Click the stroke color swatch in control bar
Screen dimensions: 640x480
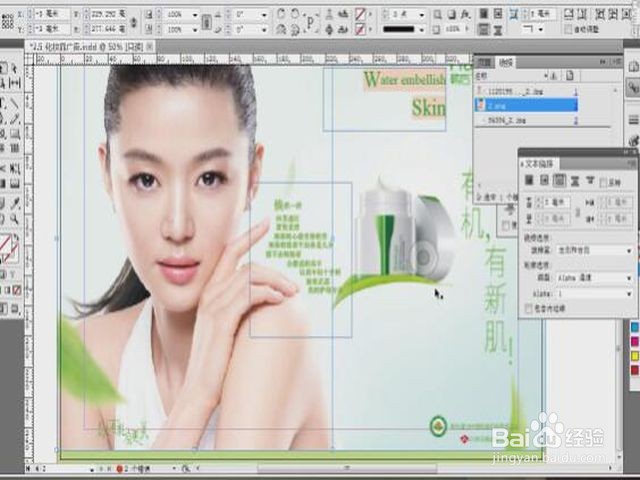tap(360, 29)
